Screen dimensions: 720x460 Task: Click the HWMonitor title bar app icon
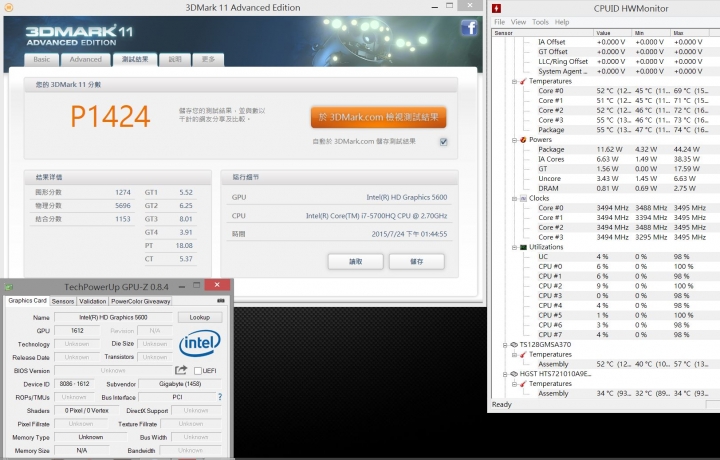[x=496, y=8]
